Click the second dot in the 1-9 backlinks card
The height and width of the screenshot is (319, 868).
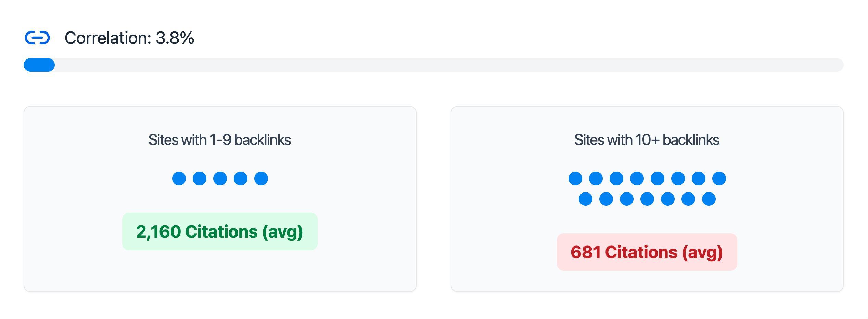[x=200, y=178]
